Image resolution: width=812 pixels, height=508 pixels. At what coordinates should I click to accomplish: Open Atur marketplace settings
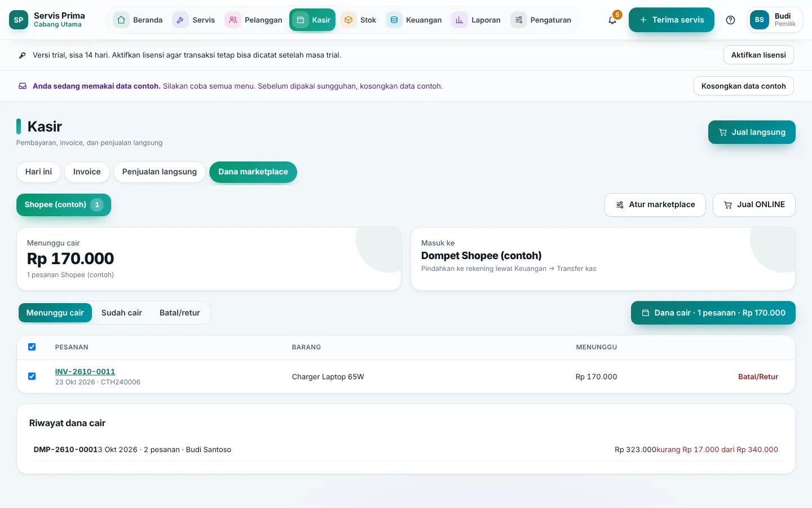(x=655, y=205)
